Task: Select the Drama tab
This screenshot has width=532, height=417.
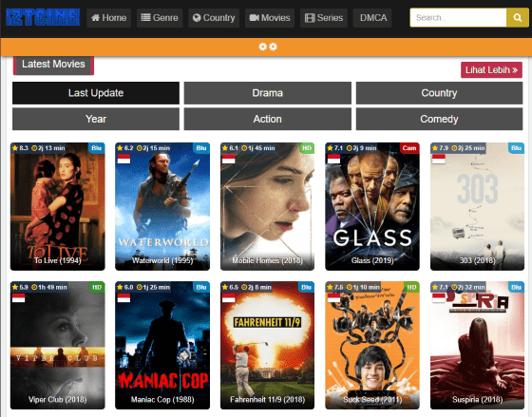Action: [267, 93]
